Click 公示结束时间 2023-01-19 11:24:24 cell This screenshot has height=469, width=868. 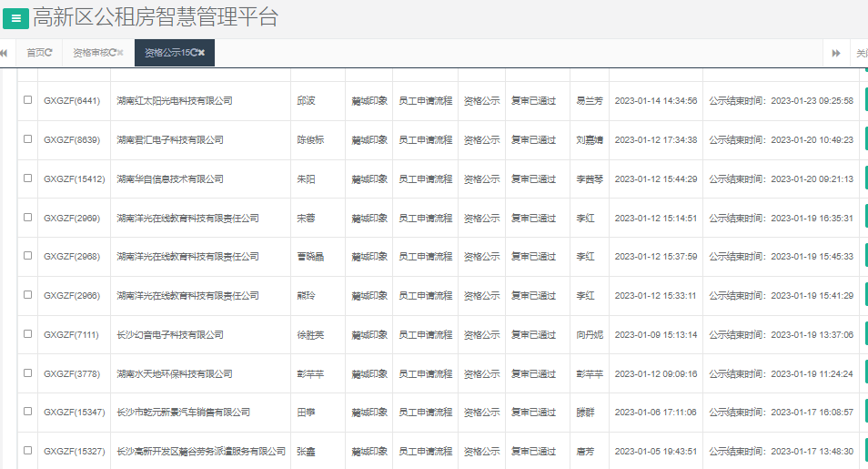[x=781, y=374]
